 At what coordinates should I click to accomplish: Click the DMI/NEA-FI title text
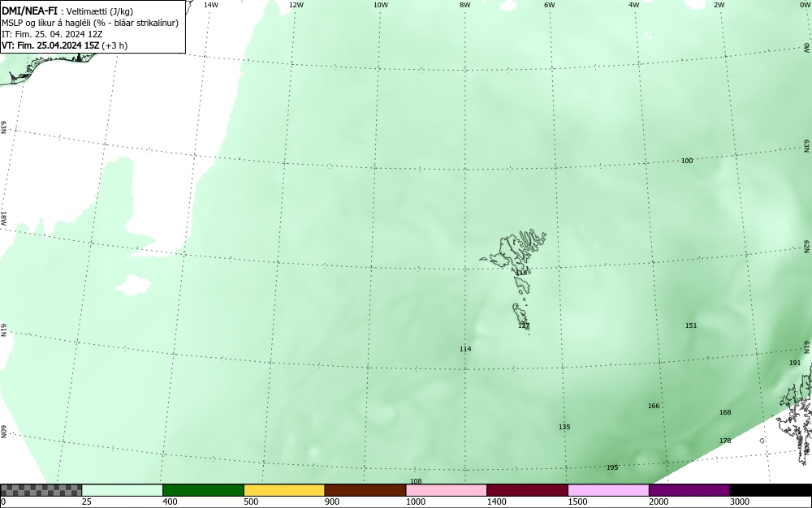[29, 11]
